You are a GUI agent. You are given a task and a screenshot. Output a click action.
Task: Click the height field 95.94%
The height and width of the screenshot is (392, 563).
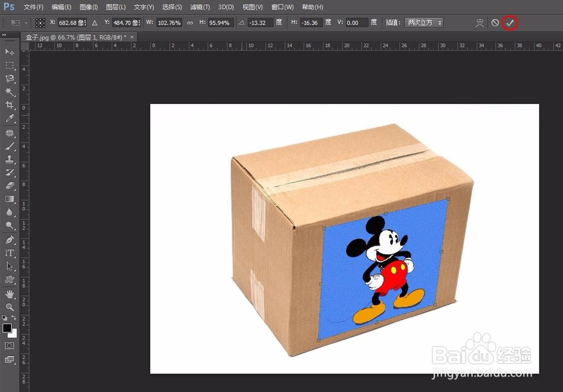(221, 23)
